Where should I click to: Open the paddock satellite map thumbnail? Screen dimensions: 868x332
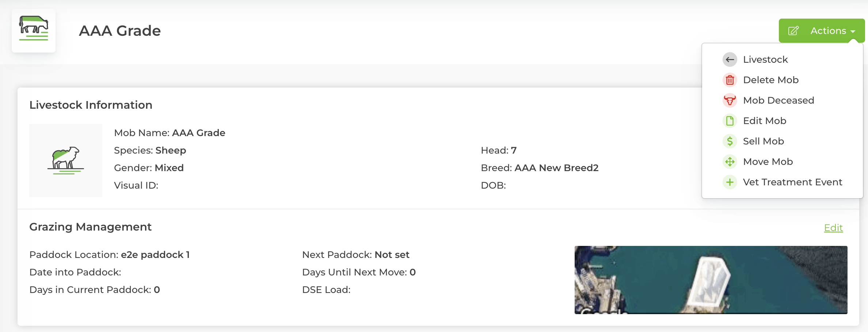coord(711,279)
